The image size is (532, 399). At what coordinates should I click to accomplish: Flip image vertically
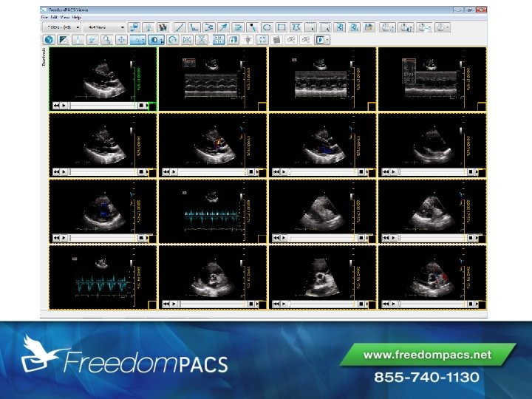[x=202, y=40]
